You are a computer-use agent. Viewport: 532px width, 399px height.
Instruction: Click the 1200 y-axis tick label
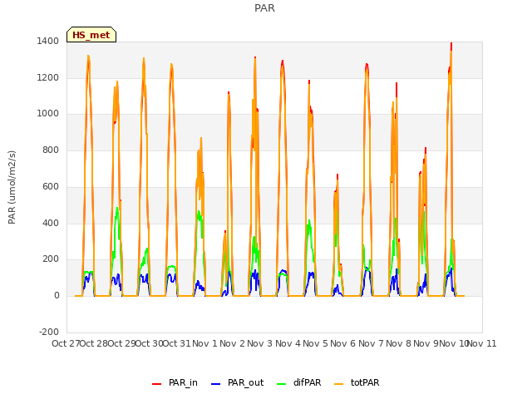[x=48, y=77]
